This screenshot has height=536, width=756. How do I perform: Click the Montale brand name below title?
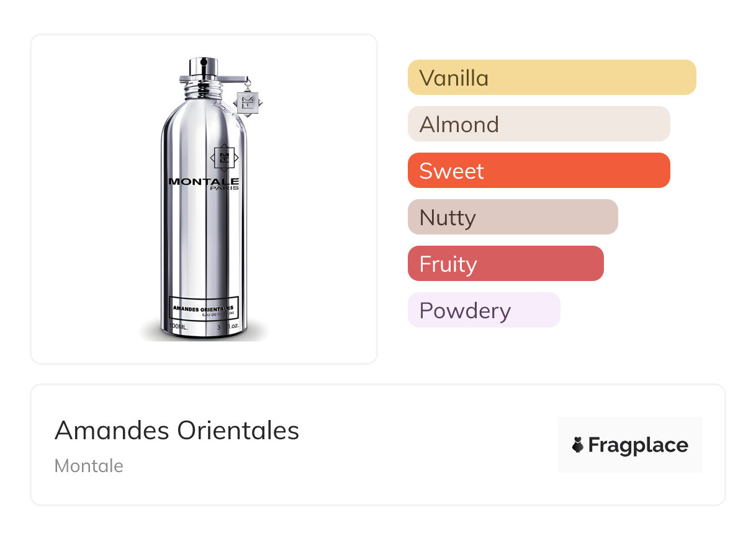(x=89, y=466)
